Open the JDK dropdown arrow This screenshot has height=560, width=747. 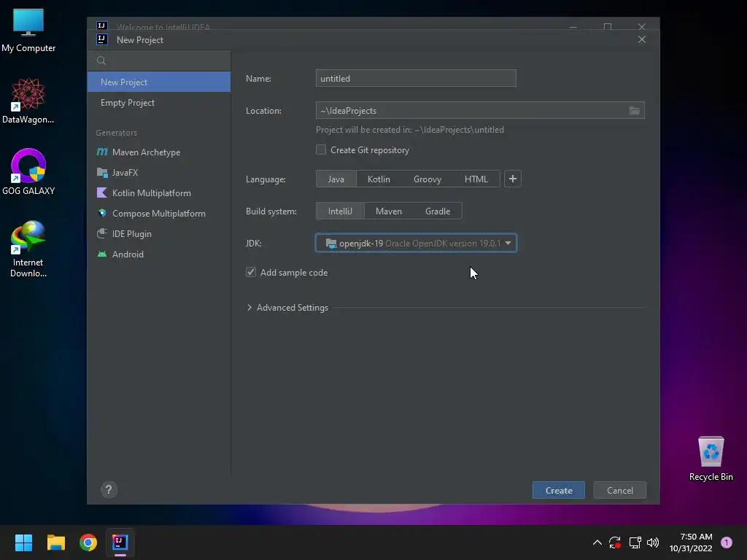(x=508, y=244)
